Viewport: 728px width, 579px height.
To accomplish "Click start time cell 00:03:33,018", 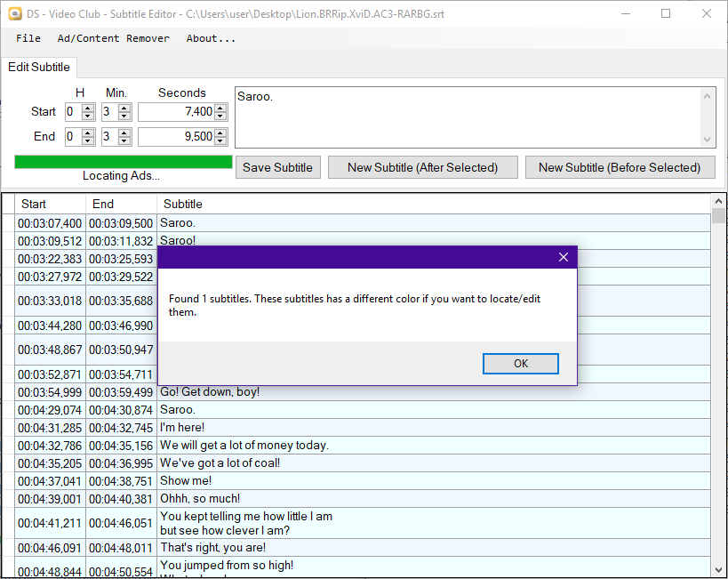I will click(50, 301).
